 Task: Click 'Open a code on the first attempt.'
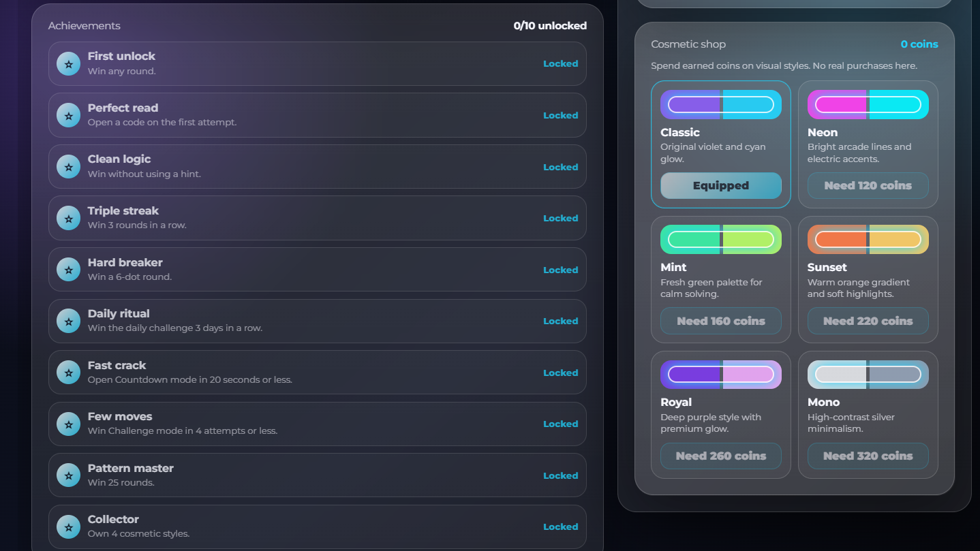(x=162, y=123)
